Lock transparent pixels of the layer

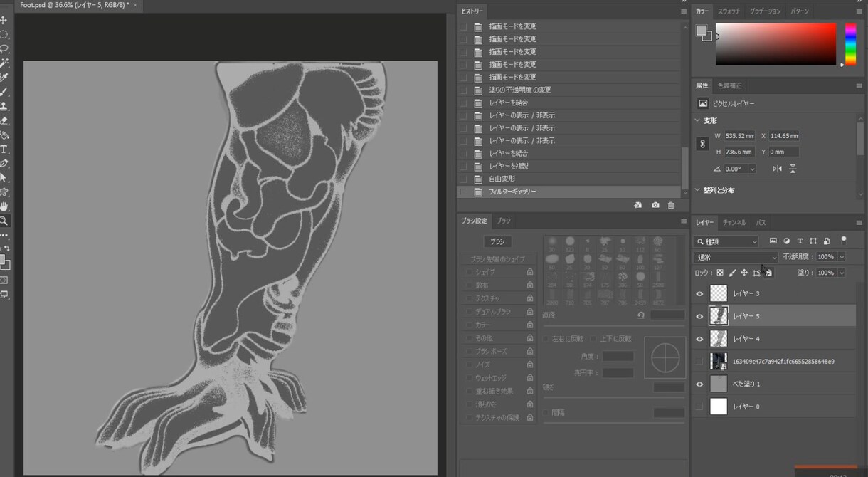[720, 273]
